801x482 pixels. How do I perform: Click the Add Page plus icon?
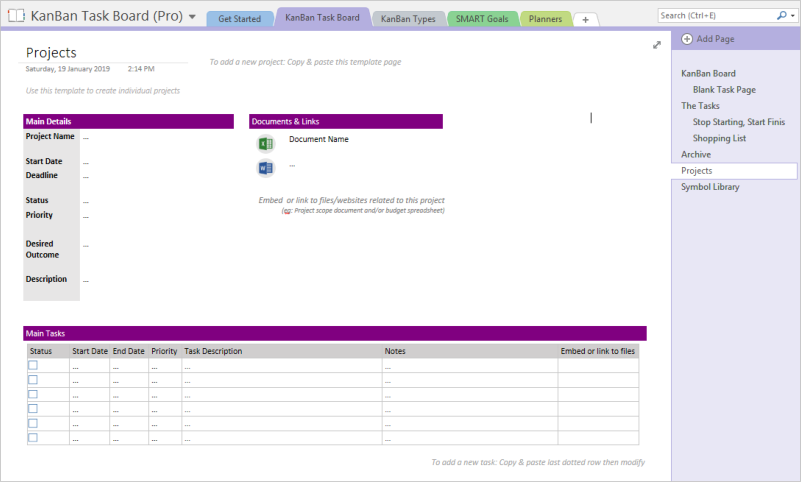click(686, 39)
